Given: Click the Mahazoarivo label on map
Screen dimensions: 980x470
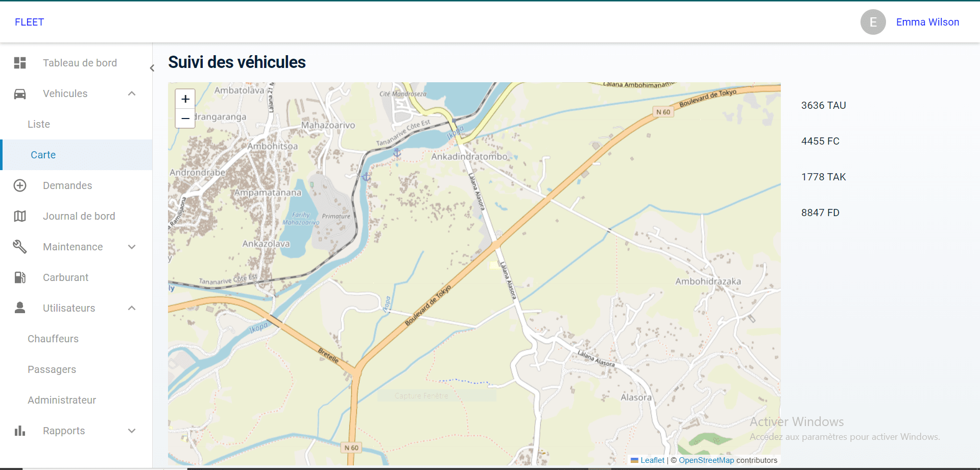Looking at the screenshot, I should (x=328, y=125).
